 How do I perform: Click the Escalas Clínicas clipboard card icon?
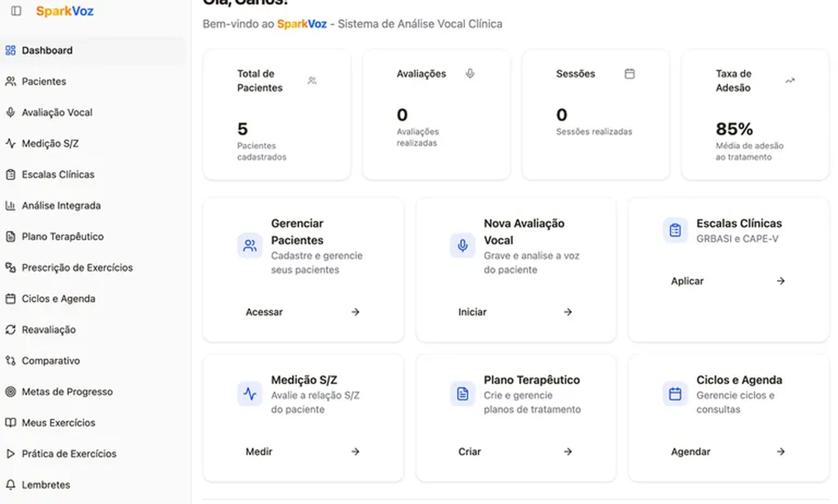point(675,230)
